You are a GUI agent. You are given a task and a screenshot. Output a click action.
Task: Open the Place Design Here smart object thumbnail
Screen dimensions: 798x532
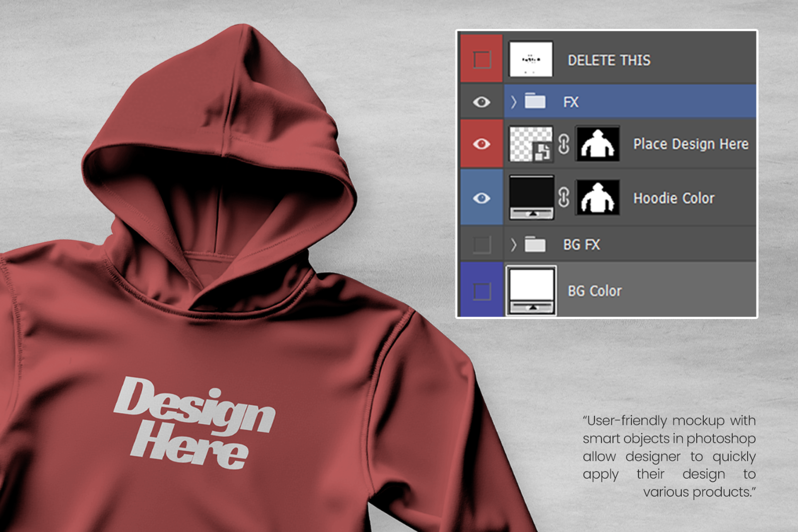[x=531, y=144]
